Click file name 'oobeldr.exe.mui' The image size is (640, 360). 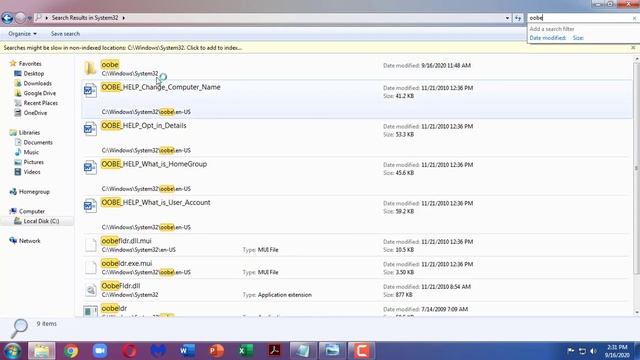coord(127,263)
